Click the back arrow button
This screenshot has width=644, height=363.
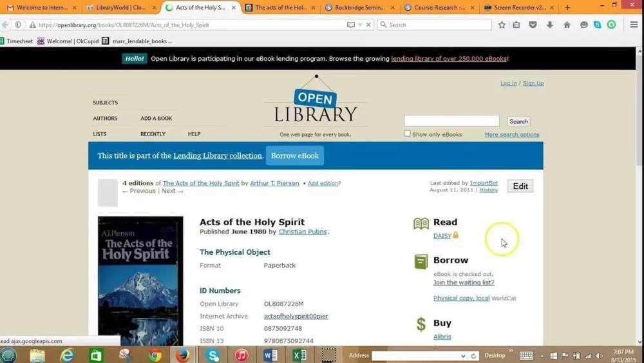[x=5, y=25]
